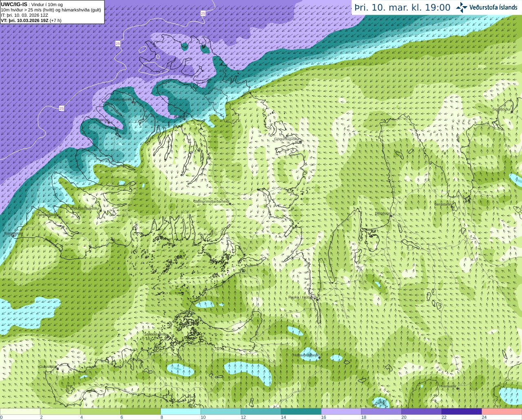Click the pink legend swatch above 24 m/s

coord(502,411)
